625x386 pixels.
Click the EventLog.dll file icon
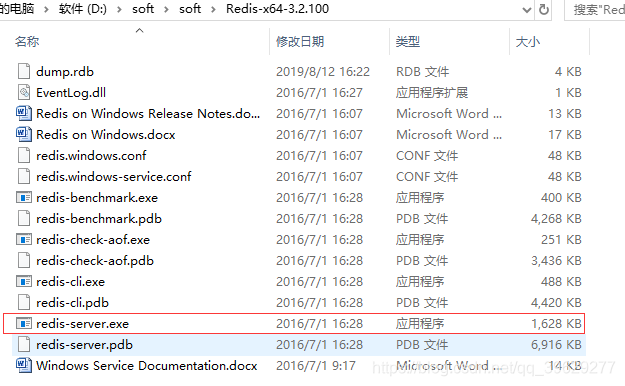tap(24, 93)
